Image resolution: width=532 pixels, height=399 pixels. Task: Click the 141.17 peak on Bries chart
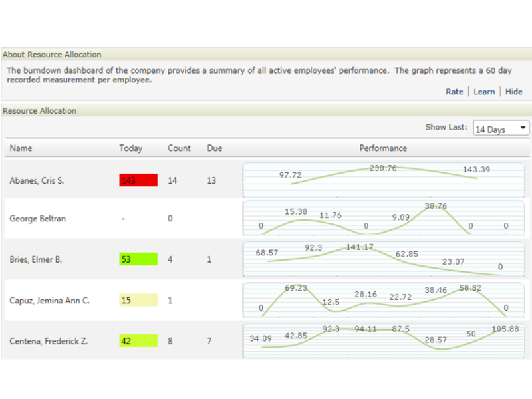[360, 247]
